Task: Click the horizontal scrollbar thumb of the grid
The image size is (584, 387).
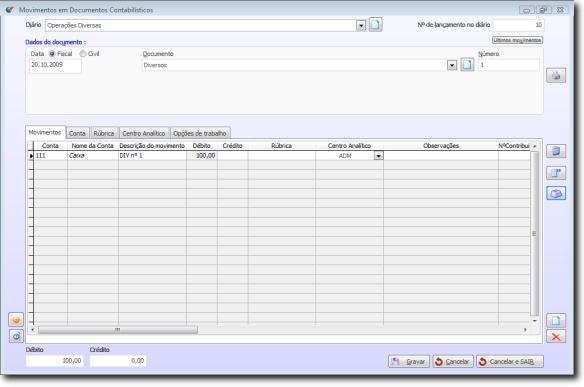Action: pyautogui.click(x=118, y=330)
